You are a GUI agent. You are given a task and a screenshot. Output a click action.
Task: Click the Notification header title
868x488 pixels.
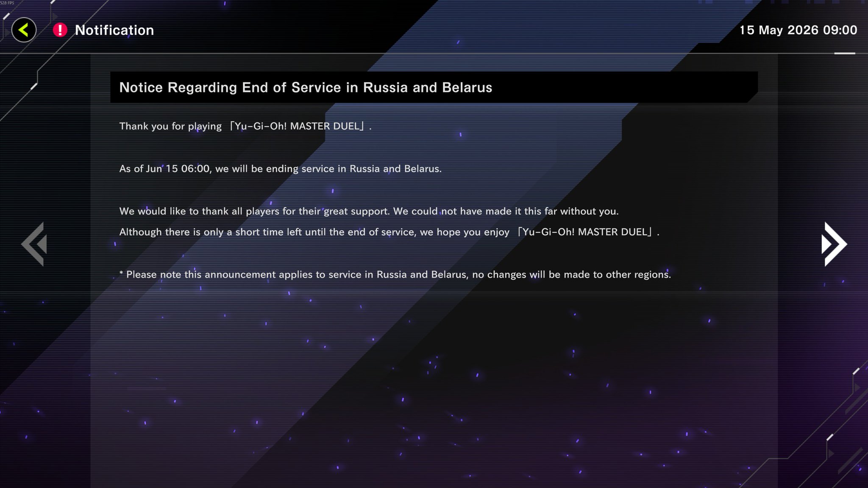[114, 30]
